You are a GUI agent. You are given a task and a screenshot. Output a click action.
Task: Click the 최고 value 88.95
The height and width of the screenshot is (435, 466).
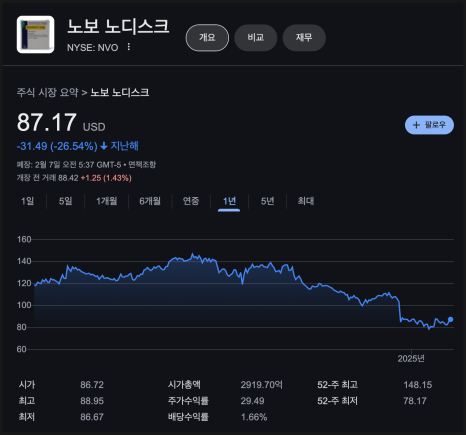pyautogui.click(x=92, y=401)
